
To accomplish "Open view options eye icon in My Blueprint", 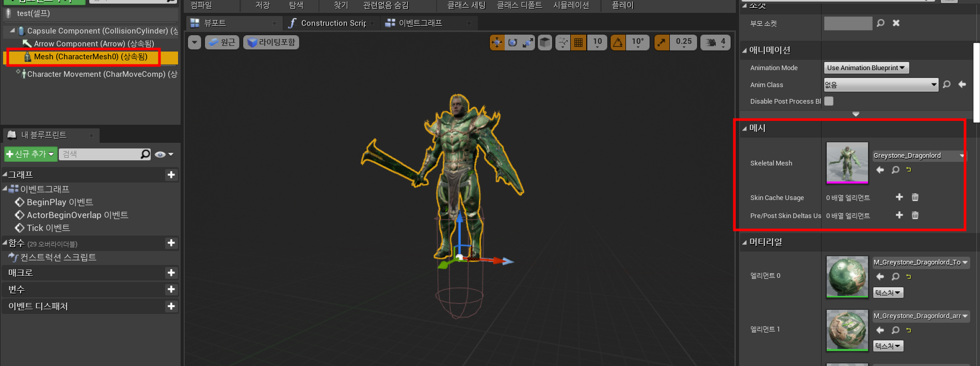I will pyautogui.click(x=164, y=154).
